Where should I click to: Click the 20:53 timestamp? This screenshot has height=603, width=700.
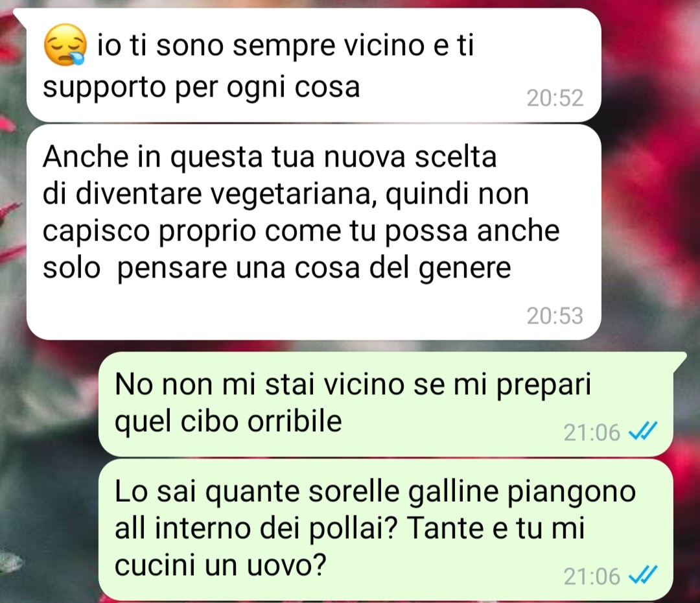click(x=555, y=315)
